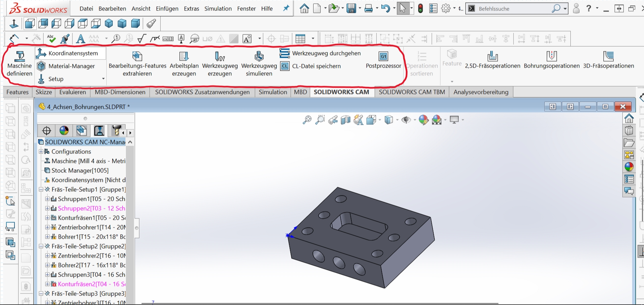Pin the SOLIDWORKS menu bar
The height and width of the screenshot is (305, 644).
286,8
